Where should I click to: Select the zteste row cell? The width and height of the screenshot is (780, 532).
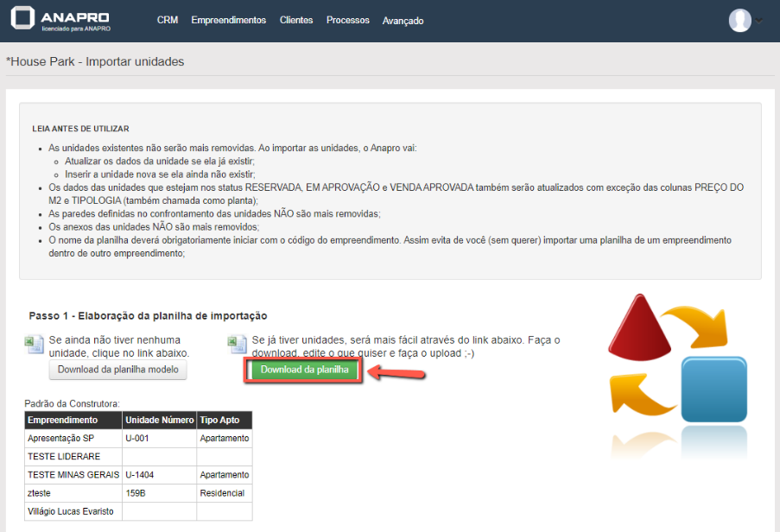point(73,493)
